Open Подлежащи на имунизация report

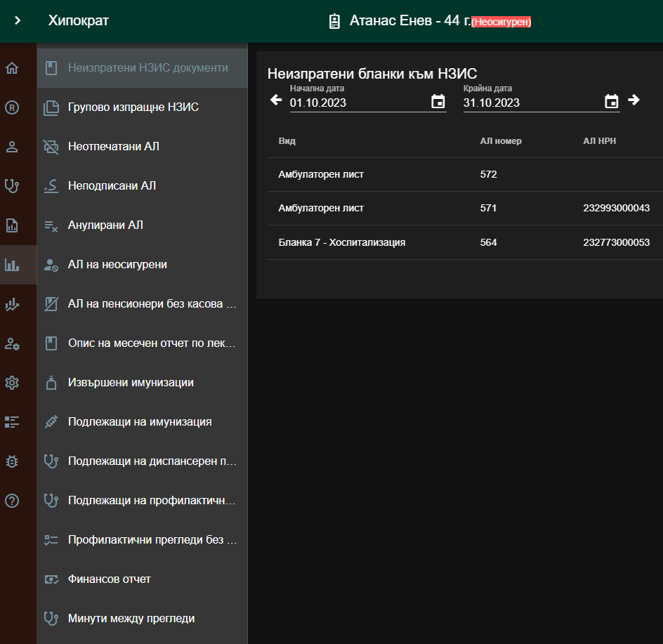tap(142, 422)
